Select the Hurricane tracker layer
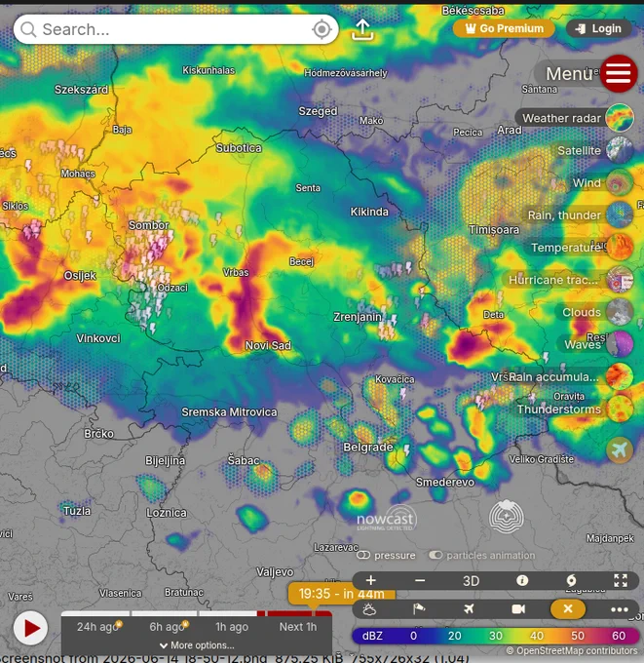The image size is (644, 663). click(x=619, y=280)
